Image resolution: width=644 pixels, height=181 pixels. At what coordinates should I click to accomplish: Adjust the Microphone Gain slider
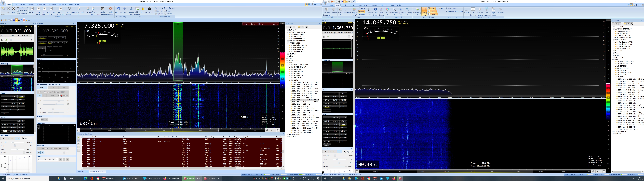pos(59,100)
